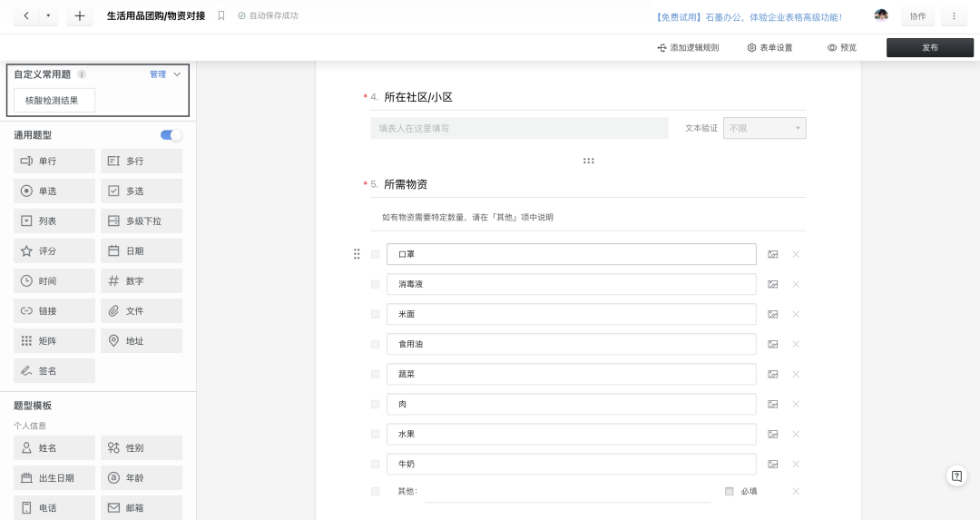Viewport: 980px width, 520px height.
Task: Remove the 其他 option row
Action: pyautogui.click(x=796, y=491)
